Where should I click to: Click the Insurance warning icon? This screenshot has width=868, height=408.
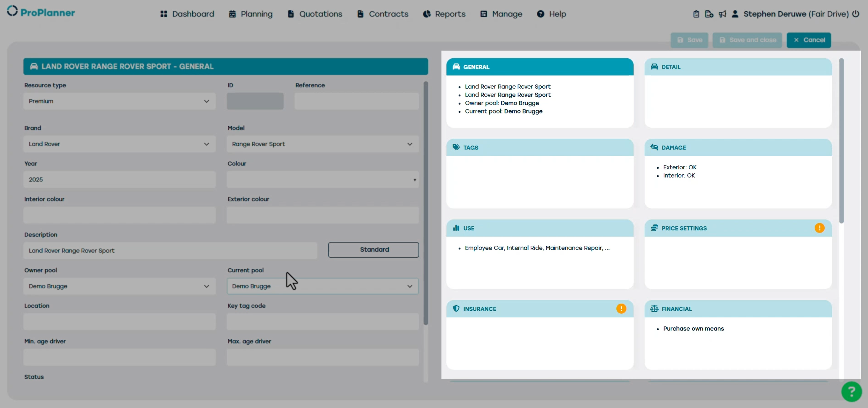(x=621, y=309)
